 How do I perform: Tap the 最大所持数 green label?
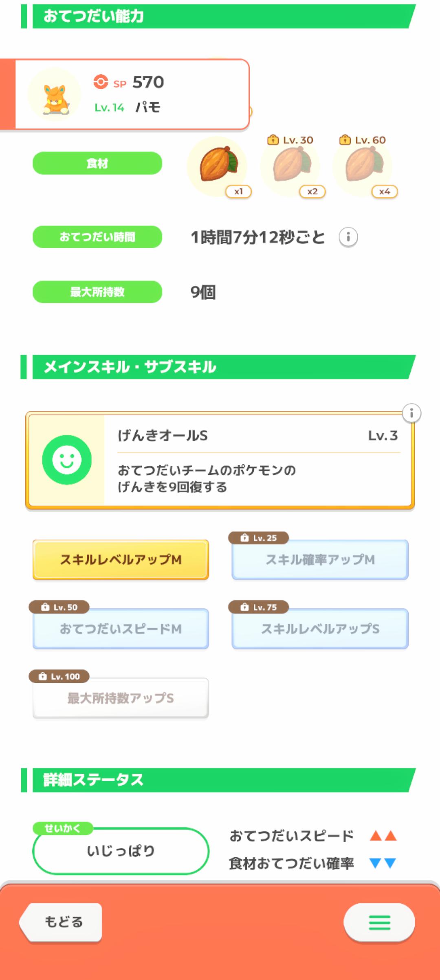click(97, 292)
